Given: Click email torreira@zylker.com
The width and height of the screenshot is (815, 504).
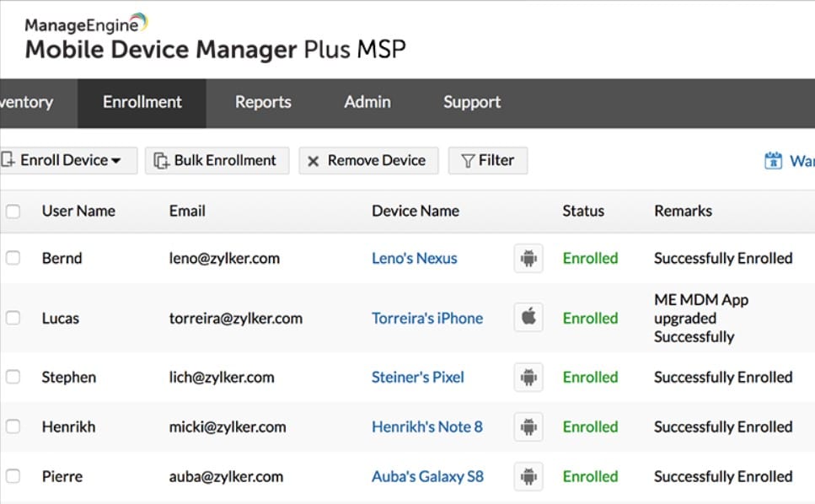Looking at the screenshot, I should [x=235, y=318].
